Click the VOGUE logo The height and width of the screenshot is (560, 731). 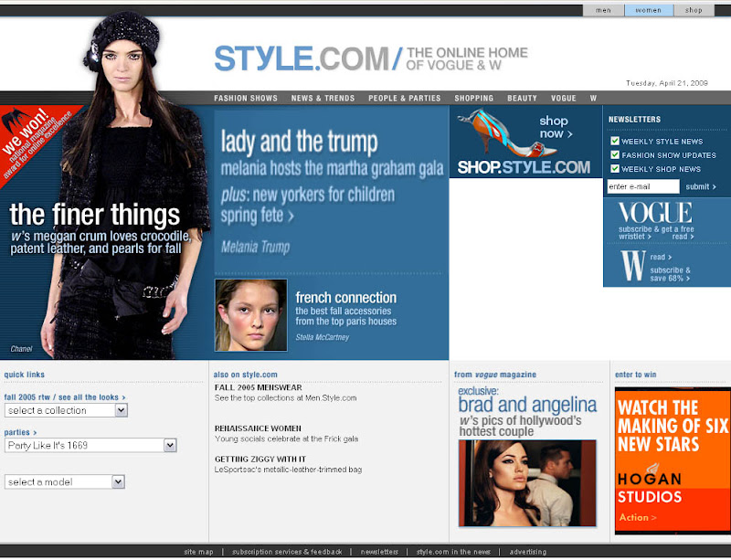point(655,213)
